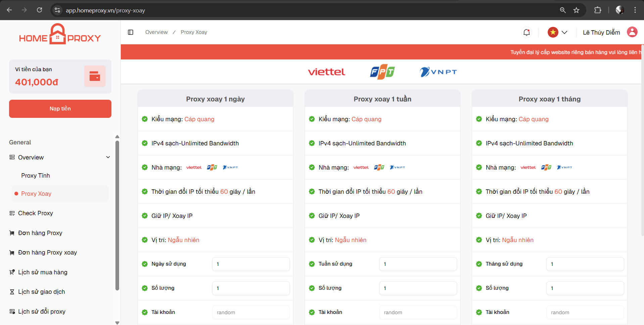
Task: Click the wallet icon in balance card
Action: click(95, 76)
